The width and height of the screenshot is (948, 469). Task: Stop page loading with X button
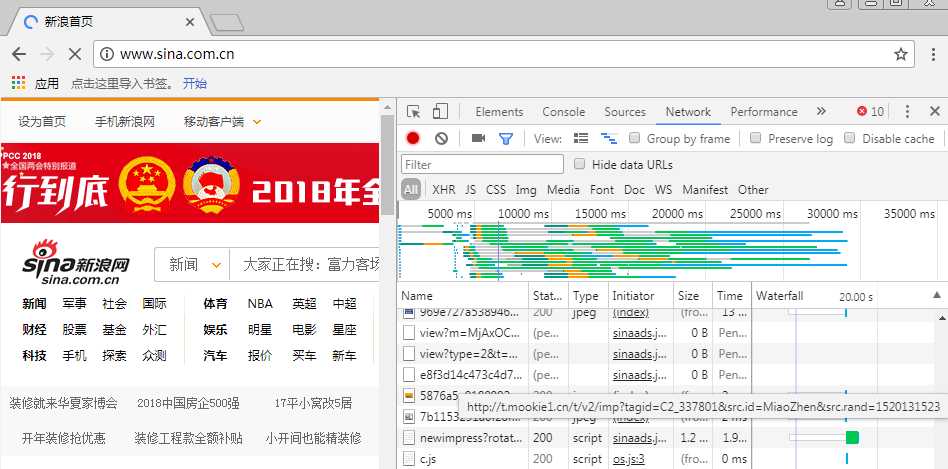pos(74,54)
